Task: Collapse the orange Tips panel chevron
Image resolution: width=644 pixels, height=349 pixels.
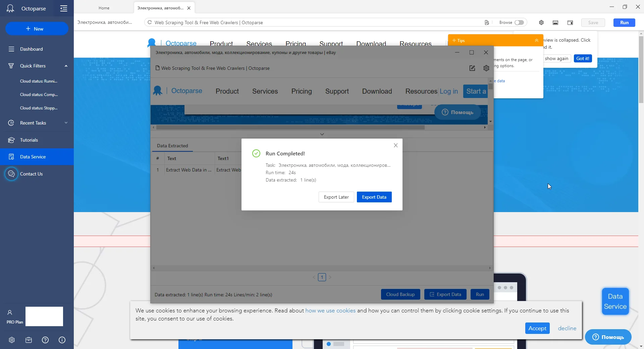Action: point(537,40)
